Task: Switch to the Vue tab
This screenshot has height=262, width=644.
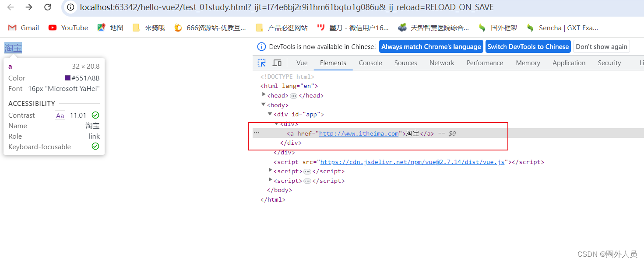Action: [x=302, y=63]
